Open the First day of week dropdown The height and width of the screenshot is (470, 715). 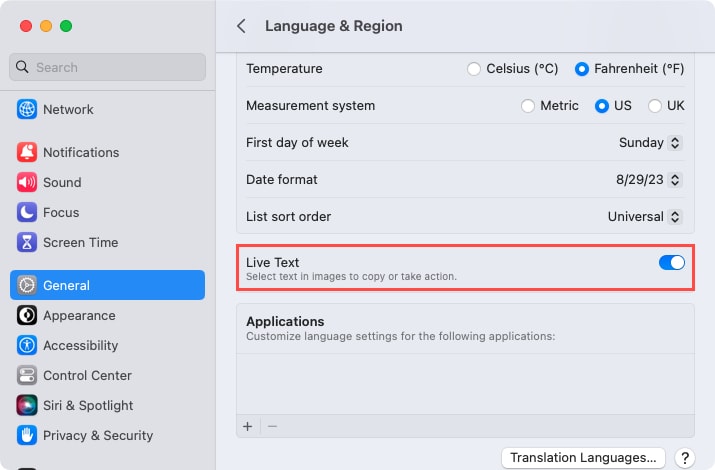click(x=650, y=143)
